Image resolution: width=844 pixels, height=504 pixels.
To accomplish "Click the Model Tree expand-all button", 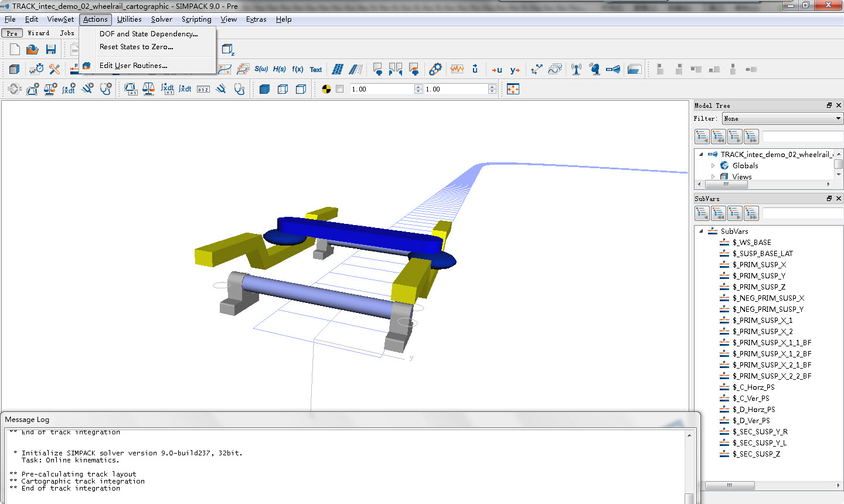I will [x=751, y=137].
